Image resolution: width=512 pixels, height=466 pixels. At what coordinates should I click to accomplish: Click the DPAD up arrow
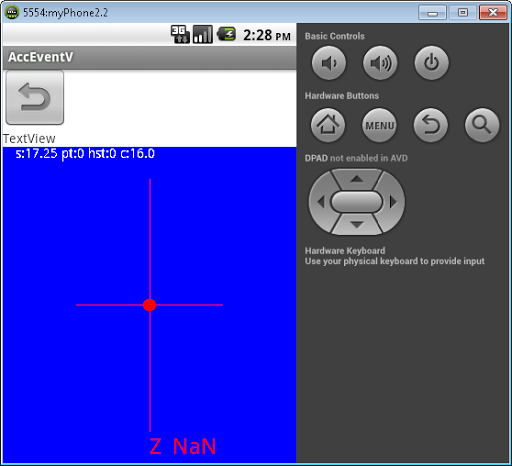[357, 179]
